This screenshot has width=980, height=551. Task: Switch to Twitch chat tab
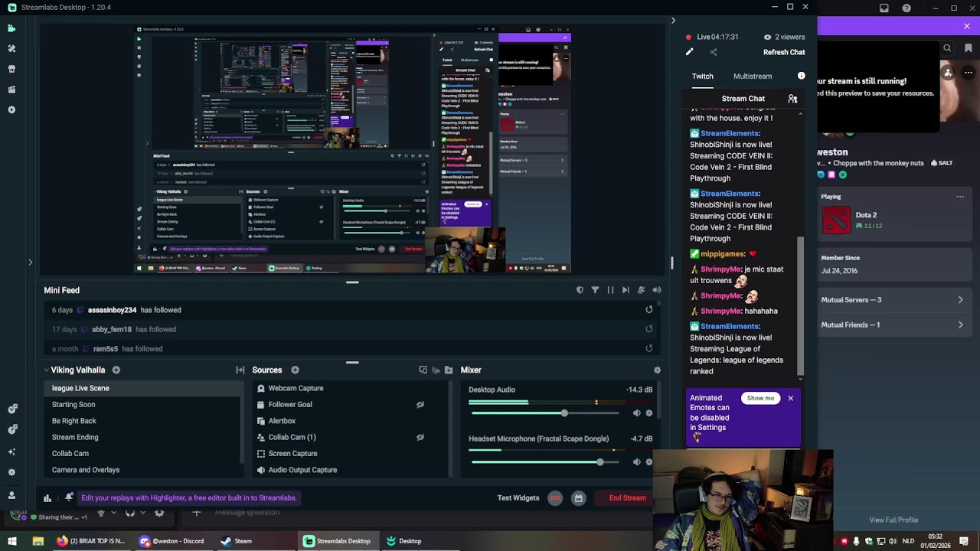pyautogui.click(x=702, y=76)
